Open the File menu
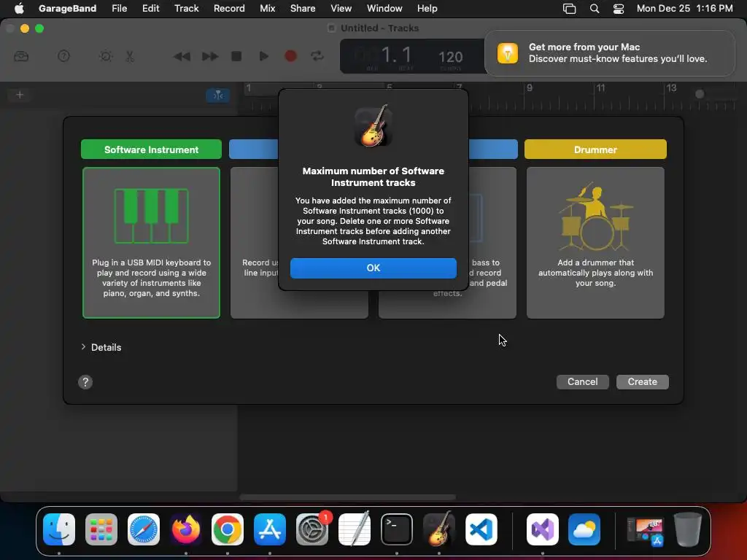The image size is (747, 560). tap(119, 8)
